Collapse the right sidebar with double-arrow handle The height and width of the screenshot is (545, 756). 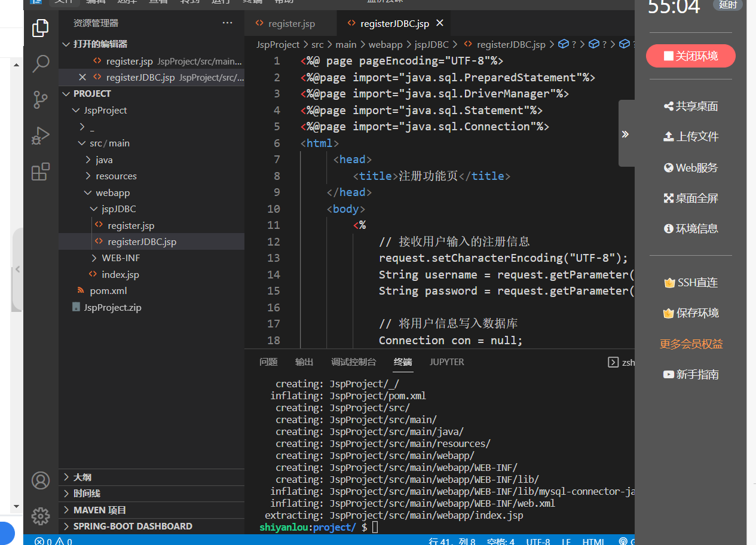[x=625, y=134]
